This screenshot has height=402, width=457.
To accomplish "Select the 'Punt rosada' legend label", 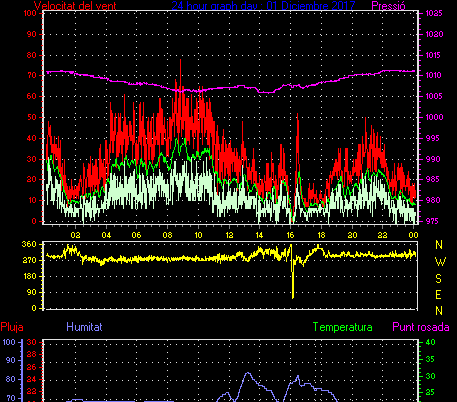I will [421, 327].
